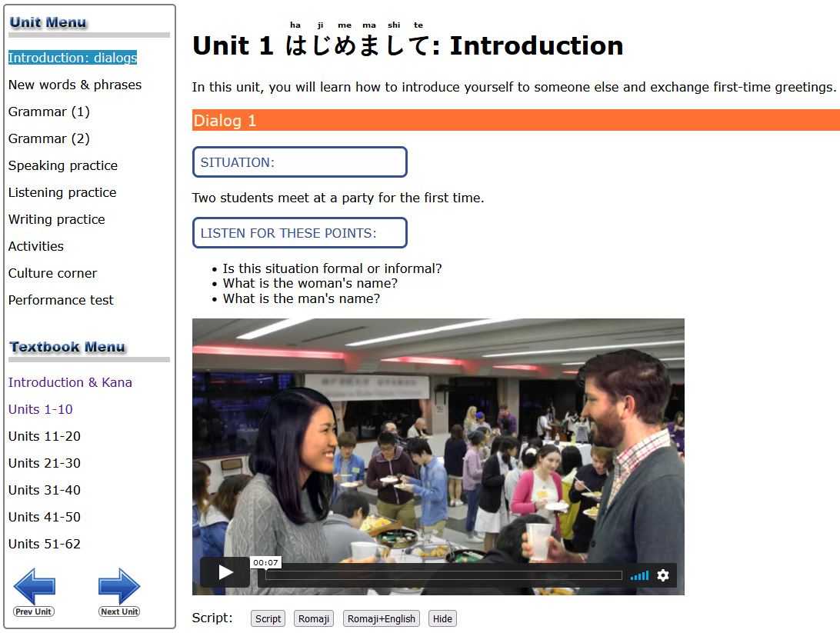Viewport: 840px width, 633px height.
Task: Show the Script text
Action: 268,618
